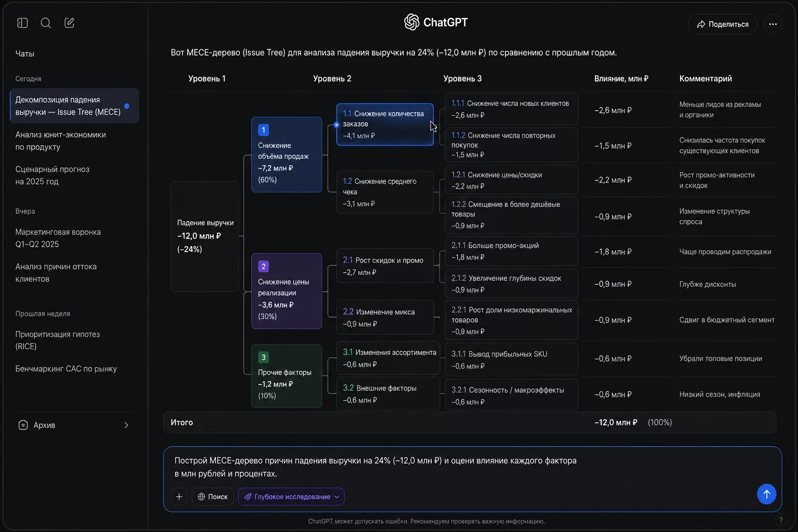Click the Поделиться share button

pyautogui.click(x=723, y=24)
